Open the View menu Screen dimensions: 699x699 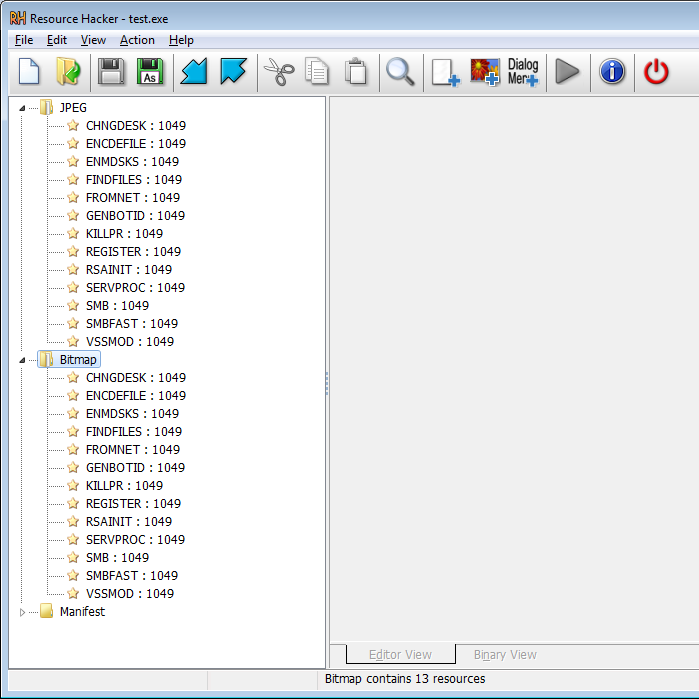coord(93,40)
